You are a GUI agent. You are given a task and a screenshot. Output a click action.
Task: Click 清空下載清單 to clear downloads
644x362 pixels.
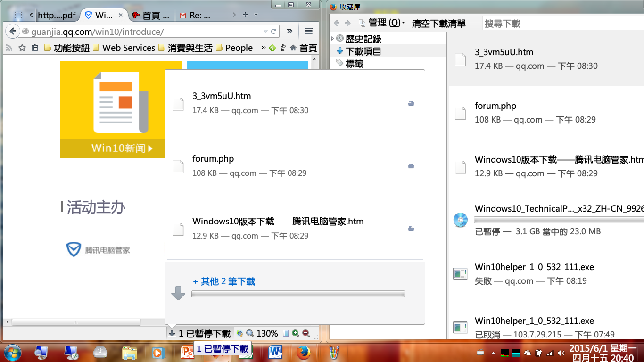[438, 24]
